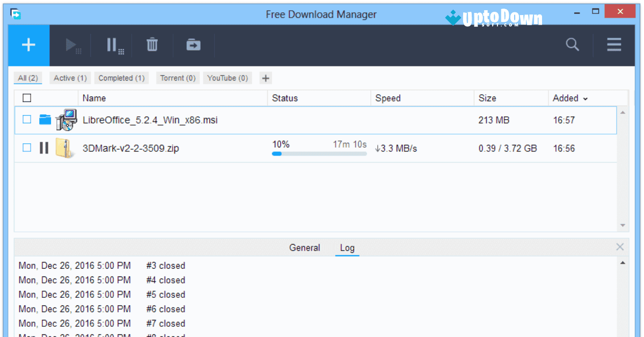Open containing folder of LibreOffice download
The width and height of the screenshot is (644, 337).
tap(45, 120)
